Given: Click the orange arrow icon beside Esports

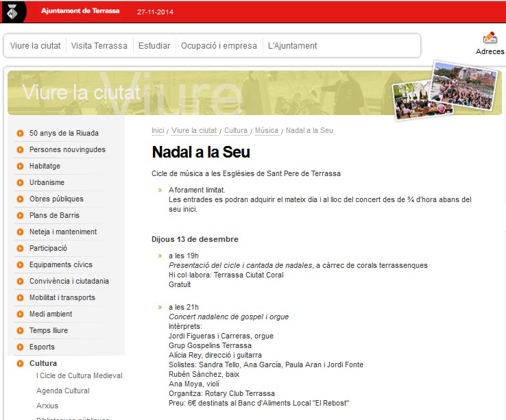Looking at the screenshot, I should (x=20, y=347).
